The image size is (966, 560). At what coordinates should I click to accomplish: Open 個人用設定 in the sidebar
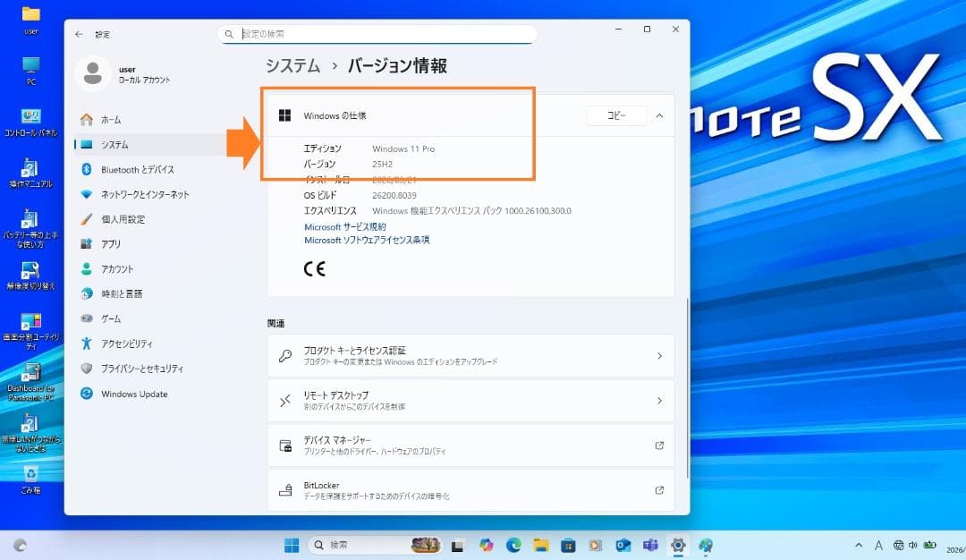coord(151,218)
